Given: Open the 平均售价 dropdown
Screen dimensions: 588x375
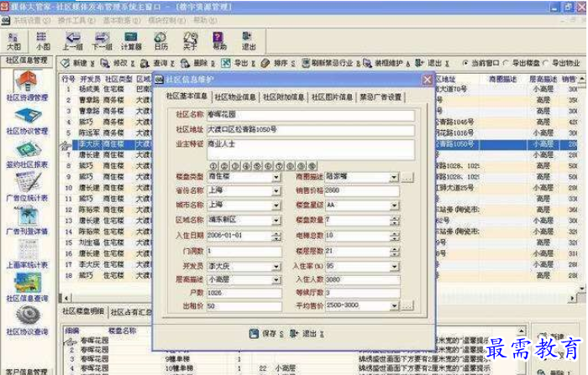Looking at the screenshot, I should [x=394, y=306].
